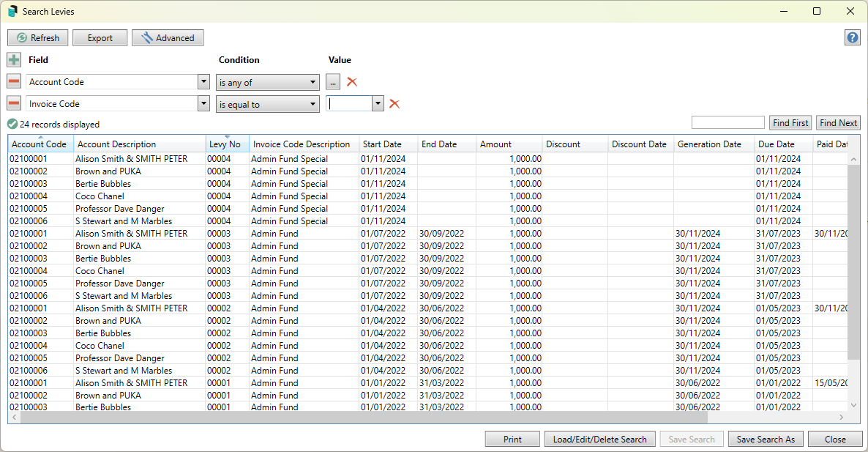Clear Account Code value with red X
868x452 pixels.
tap(352, 82)
